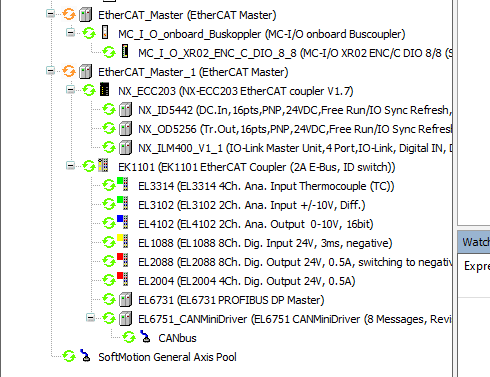Screen dimensions: 490x377
Task: Collapse the EtherCAT_Master node
Action: (x=50, y=14)
